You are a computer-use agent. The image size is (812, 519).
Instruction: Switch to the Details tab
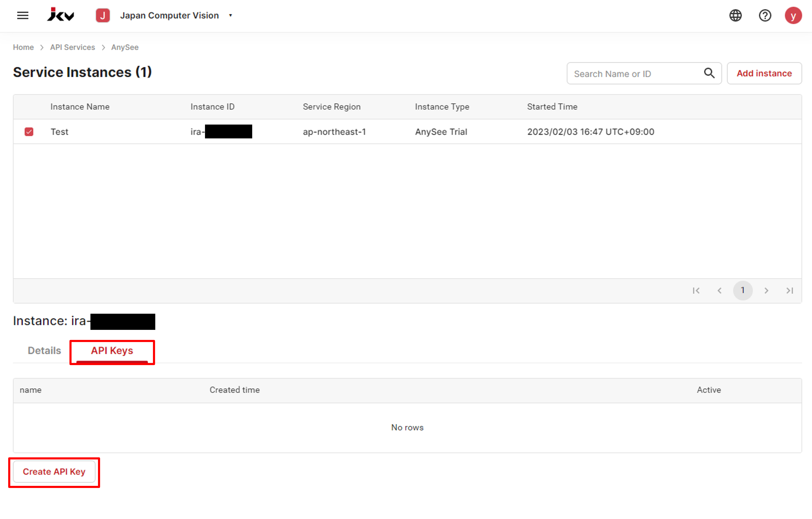(x=44, y=351)
